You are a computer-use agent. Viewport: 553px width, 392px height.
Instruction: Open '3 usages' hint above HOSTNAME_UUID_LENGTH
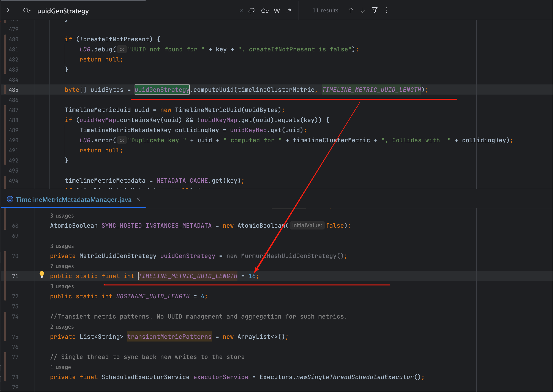(62, 286)
